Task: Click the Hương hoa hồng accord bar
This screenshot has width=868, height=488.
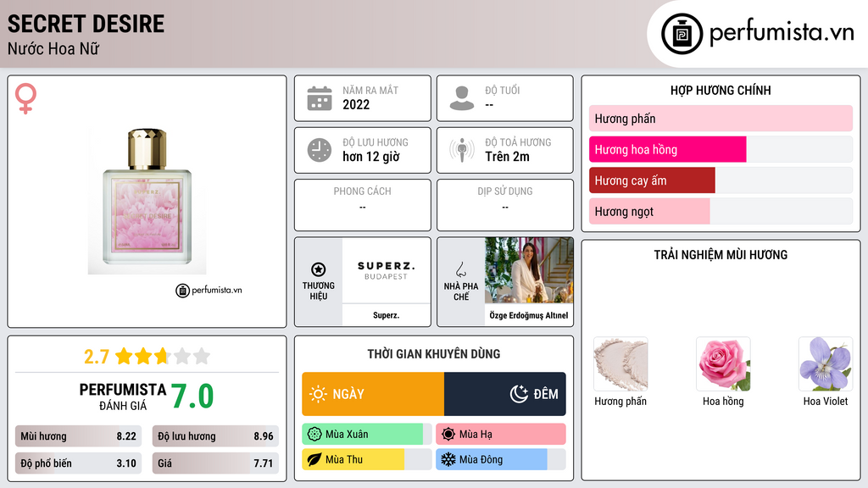Action: pyautogui.click(x=721, y=149)
